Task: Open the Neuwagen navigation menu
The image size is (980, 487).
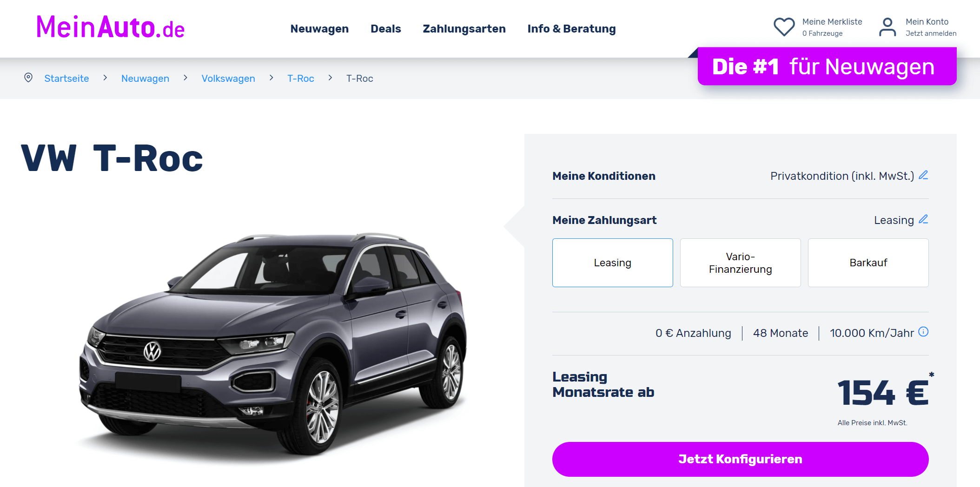Action: pos(319,29)
